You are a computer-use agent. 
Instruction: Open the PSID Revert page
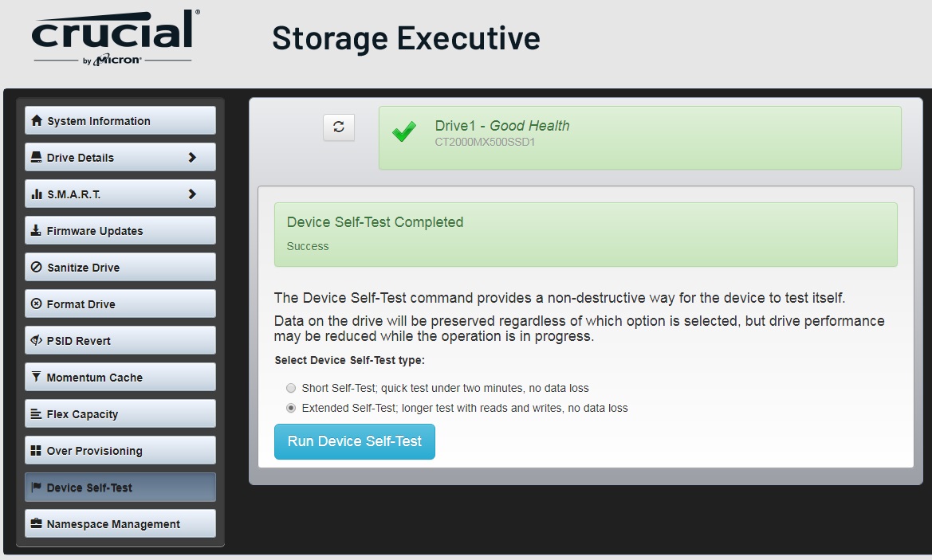click(120, 340)
